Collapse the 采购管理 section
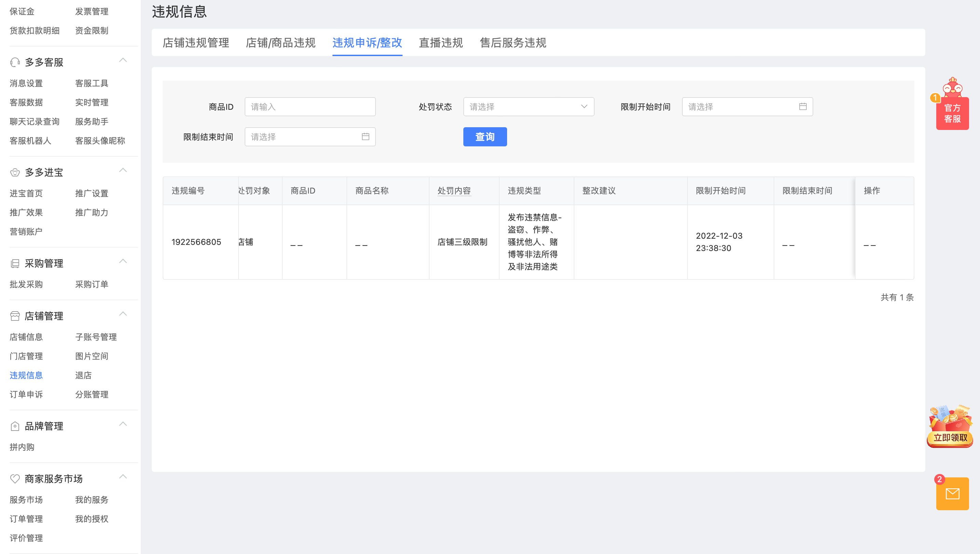 point(123,262)
